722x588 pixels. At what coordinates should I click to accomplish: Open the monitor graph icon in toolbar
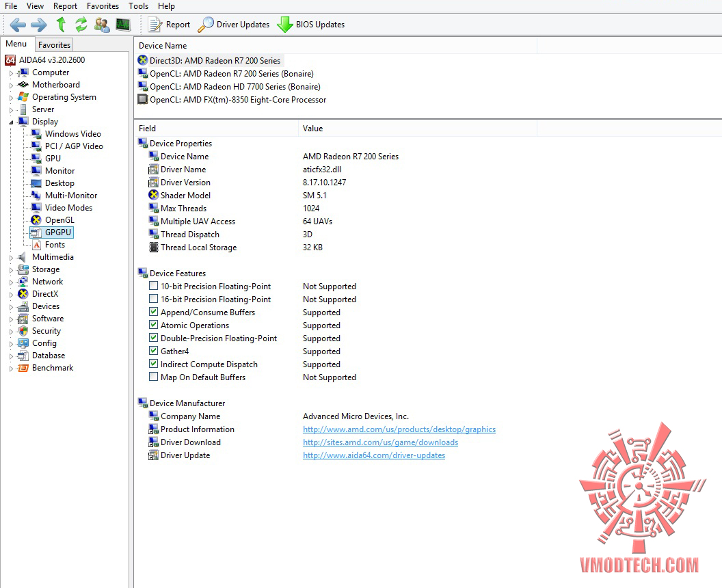tap(123, 25)
